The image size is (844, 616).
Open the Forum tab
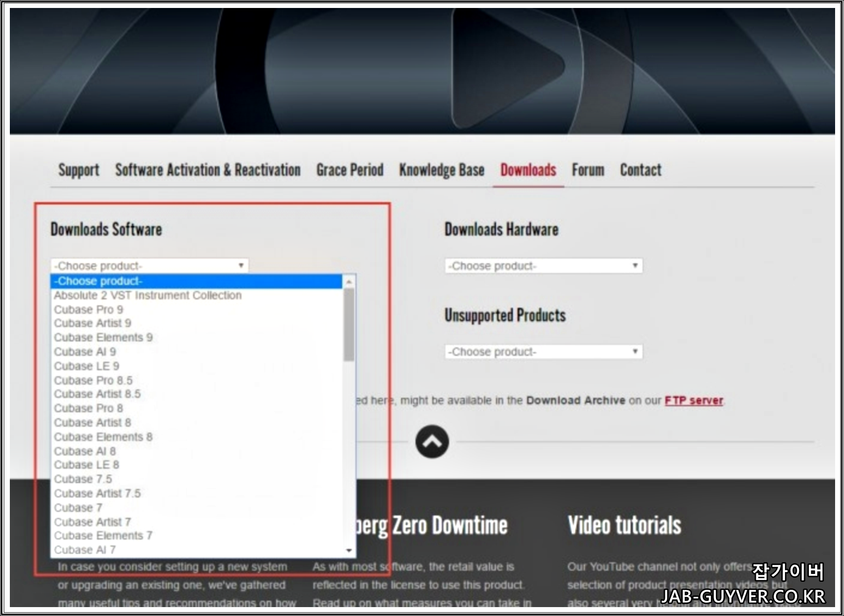[x=588, y=170]
